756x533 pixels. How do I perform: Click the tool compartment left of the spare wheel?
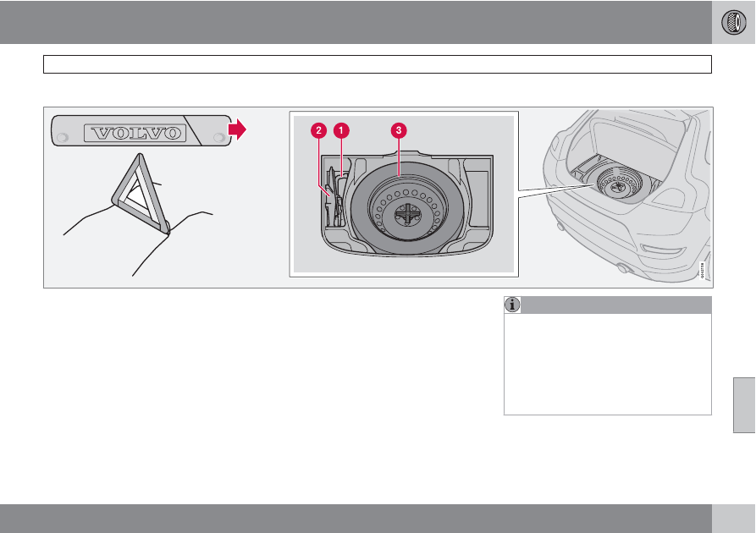coord(335,196)
